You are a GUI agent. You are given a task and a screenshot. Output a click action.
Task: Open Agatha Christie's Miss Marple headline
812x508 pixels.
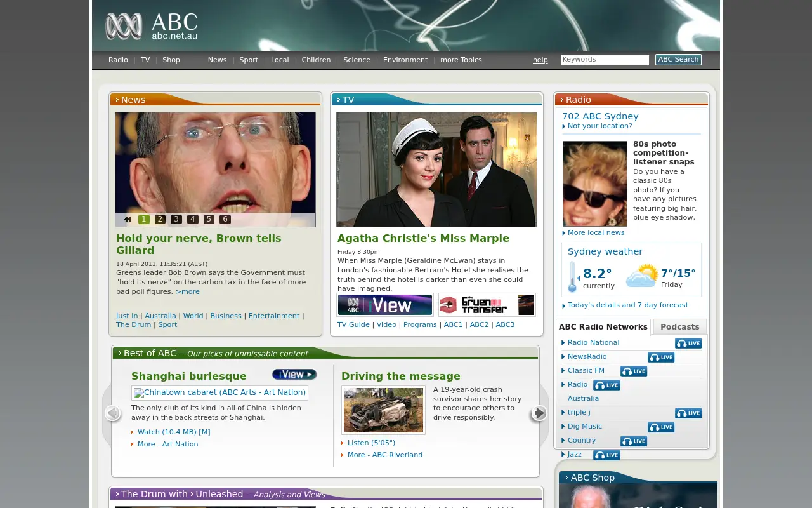click(x=423, y=238)
